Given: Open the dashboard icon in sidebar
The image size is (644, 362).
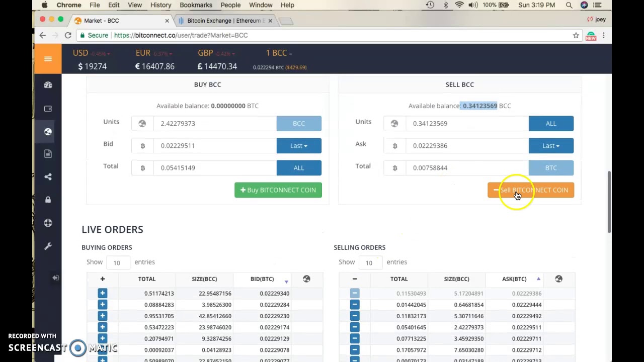Looking at the screenshot, I should [48, 85].
